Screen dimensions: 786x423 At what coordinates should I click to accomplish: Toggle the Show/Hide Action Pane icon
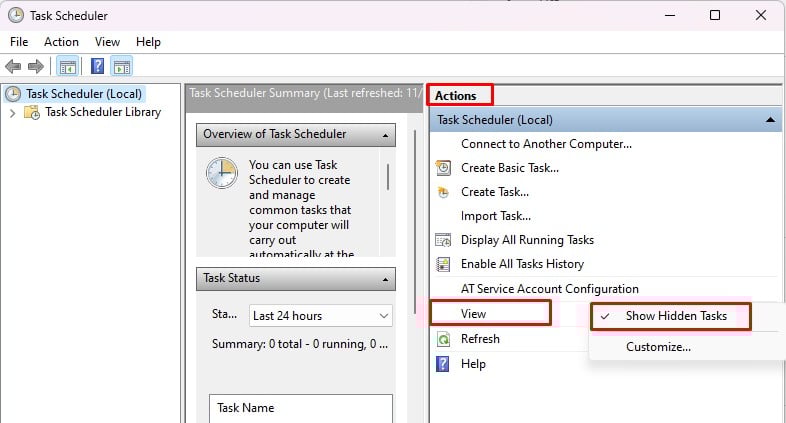pyautogui.click(x=122, y=67)
